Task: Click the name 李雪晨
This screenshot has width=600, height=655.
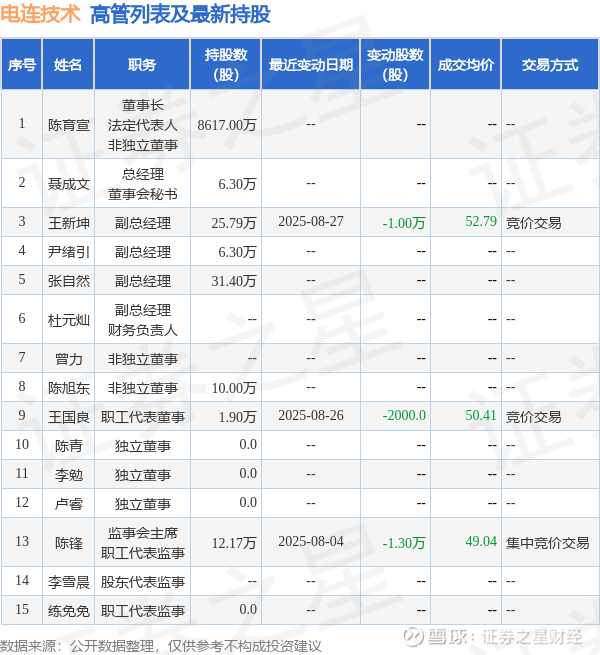Action: pyautogui.click(x=69, y=581)
